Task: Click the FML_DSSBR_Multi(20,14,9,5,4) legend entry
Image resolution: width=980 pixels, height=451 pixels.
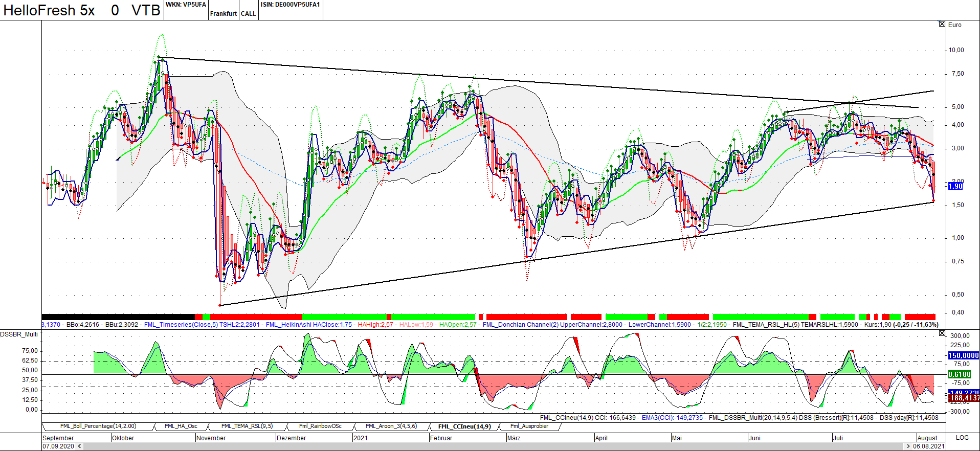Action: (753, 418)
